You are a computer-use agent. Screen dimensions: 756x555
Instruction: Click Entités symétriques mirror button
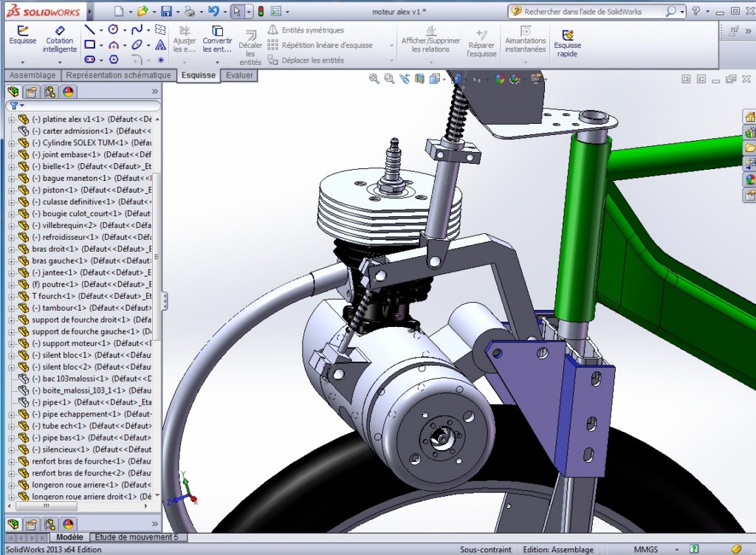[306, 30]
